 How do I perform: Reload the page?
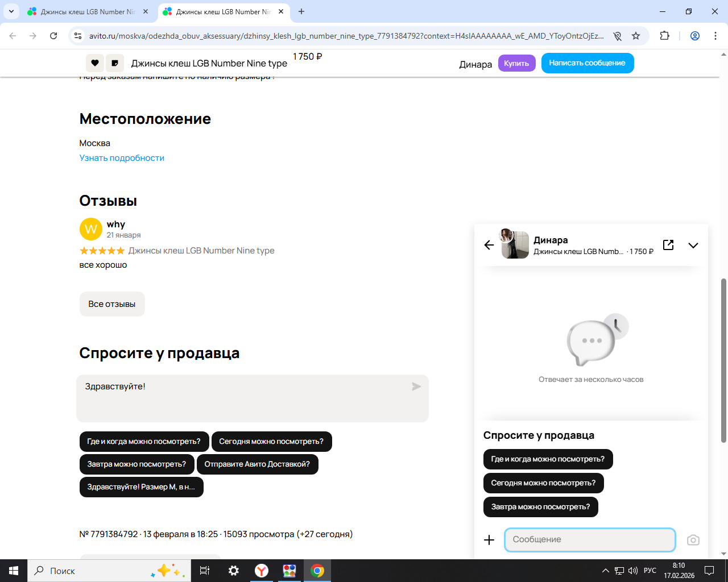[53, 36]
